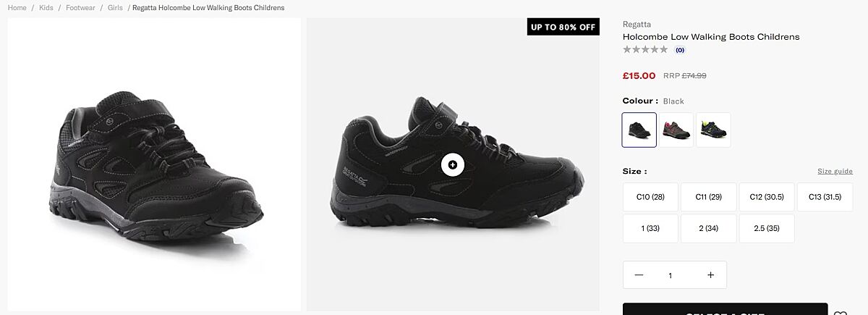Screen dimensions: 868x315
Task: Decrease quantity with the minus button
Action: [639, 275]
